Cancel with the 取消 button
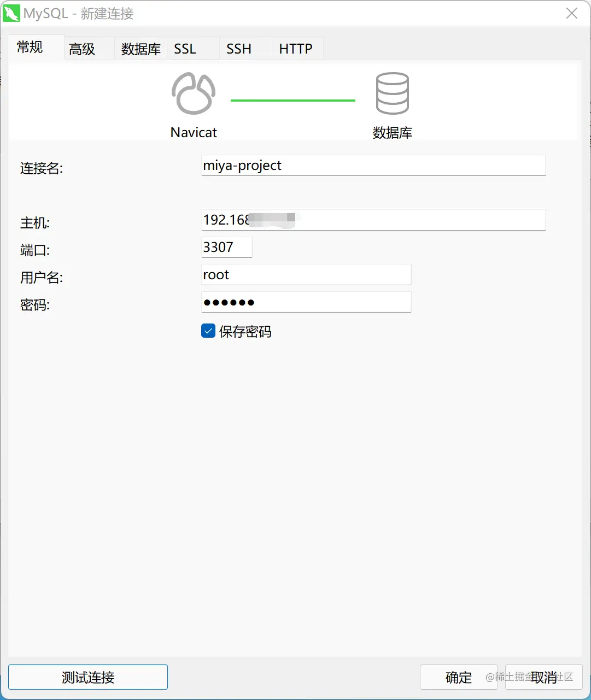591x700 pixels. pos(544,677)
